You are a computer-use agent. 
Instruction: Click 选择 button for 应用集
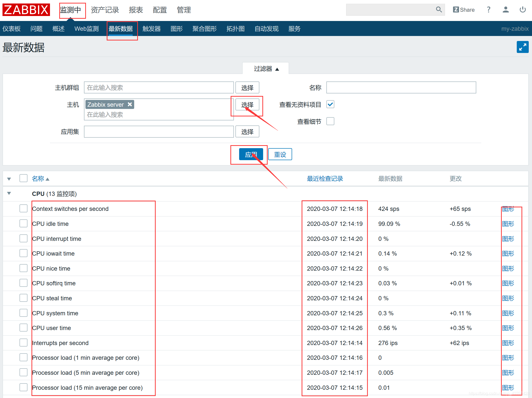(247, 132)
